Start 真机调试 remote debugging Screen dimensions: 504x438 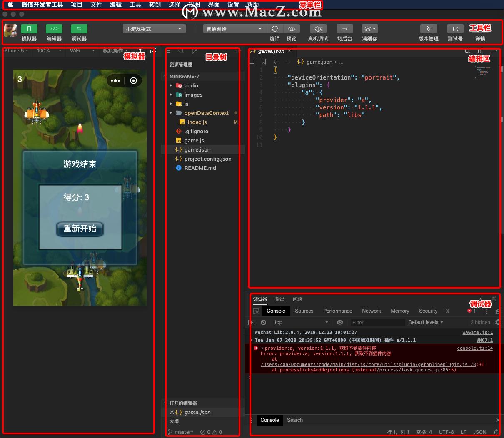click(318, 29)
